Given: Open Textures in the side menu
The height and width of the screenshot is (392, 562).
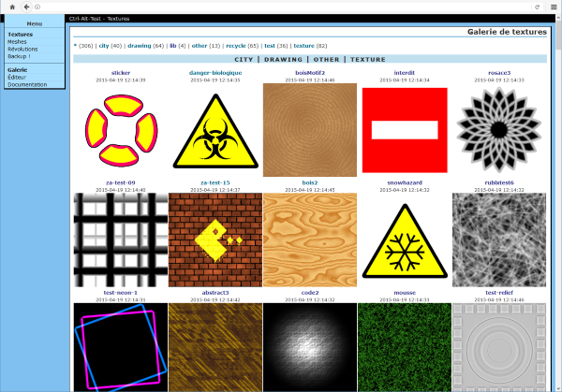Looking at the screenshot, I should [20, 35].
